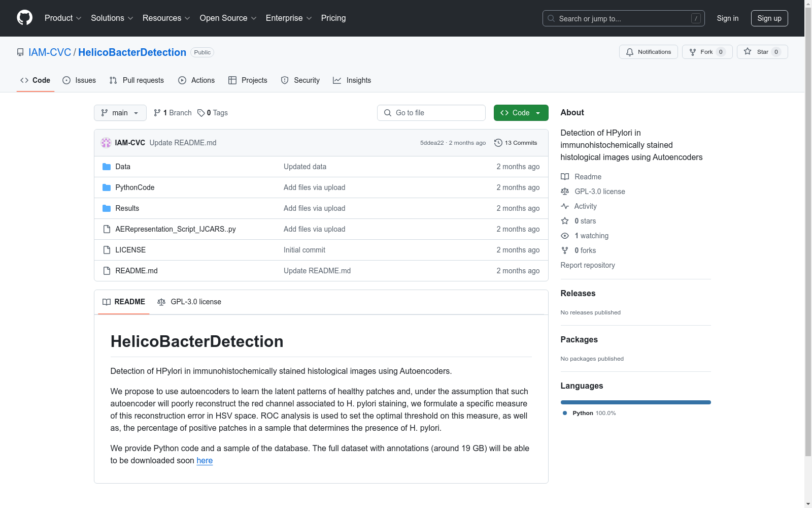Click the branch icon beside 1 Branch
The image size is (812, 508).
tap(157, 113)
